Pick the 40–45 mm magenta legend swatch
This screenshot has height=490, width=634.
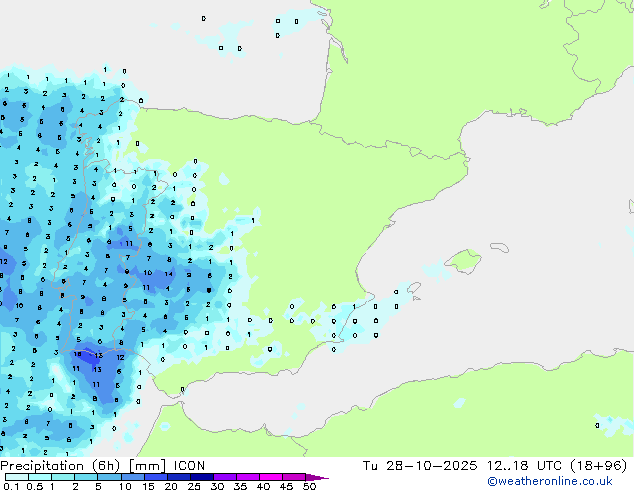271,477
